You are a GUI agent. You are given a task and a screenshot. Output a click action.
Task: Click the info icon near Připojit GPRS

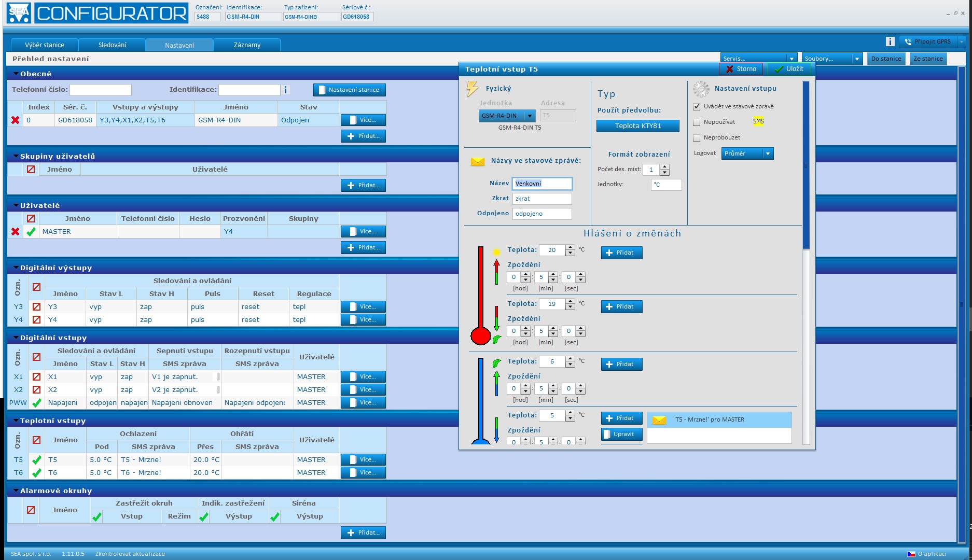click(890, 42)
